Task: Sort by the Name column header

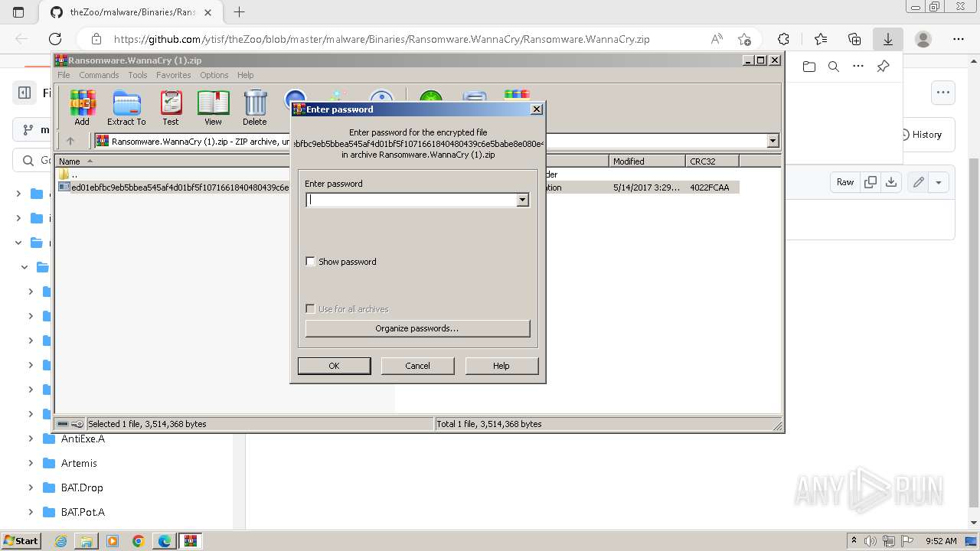Action: [x=172, y=161]
